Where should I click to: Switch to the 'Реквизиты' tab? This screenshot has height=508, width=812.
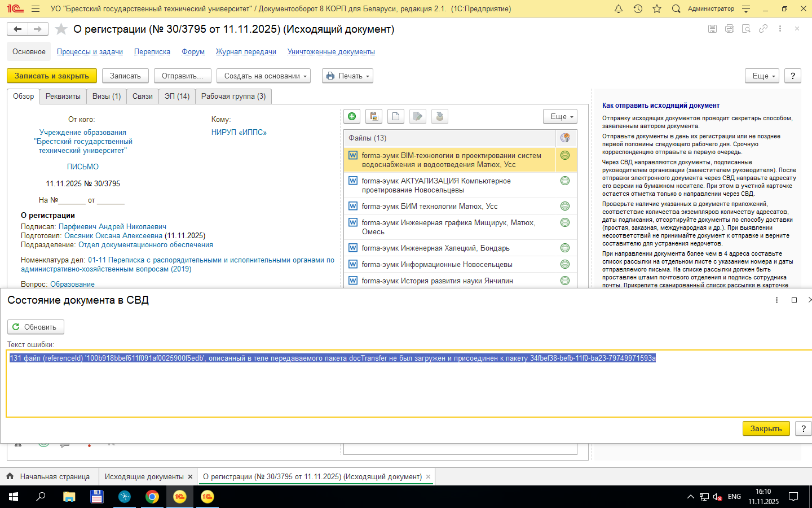tap(63, 97)
